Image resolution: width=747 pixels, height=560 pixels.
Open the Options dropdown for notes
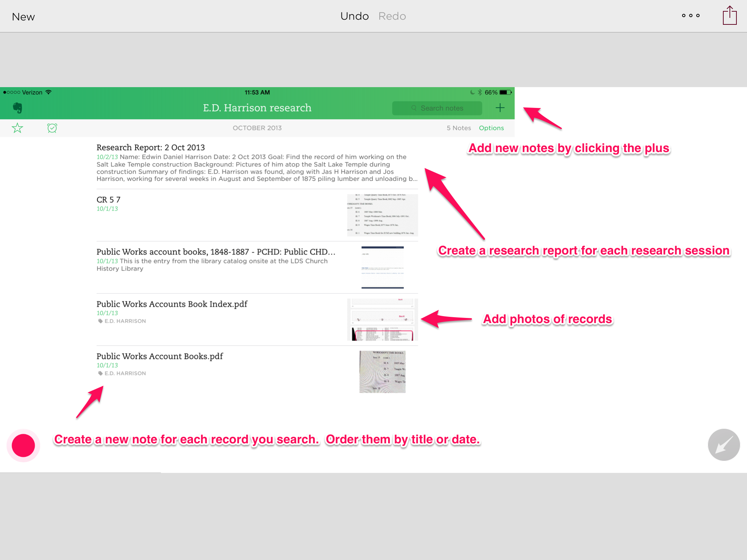click(491, 128)
